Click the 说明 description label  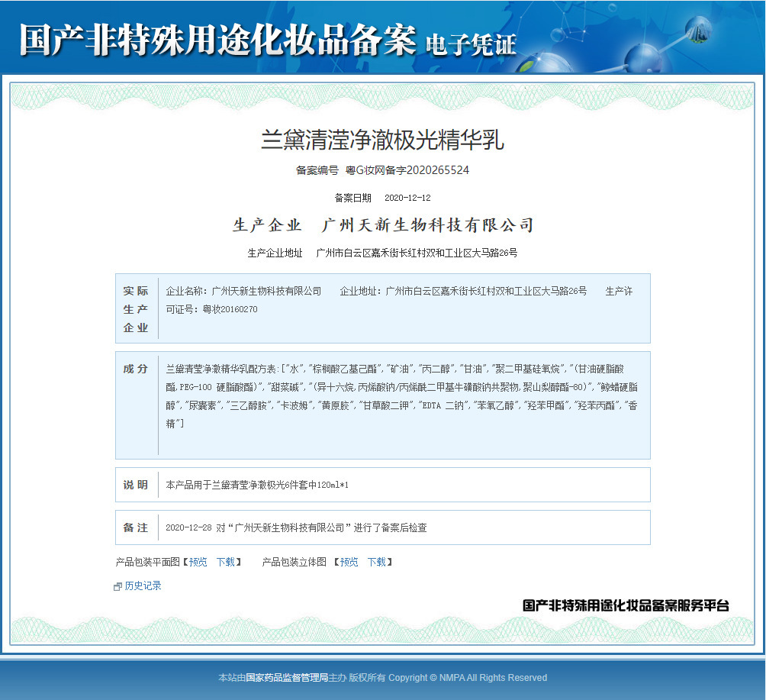pos(135,485)
